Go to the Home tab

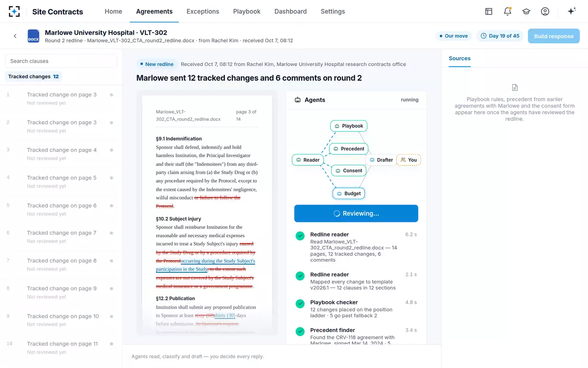tap(113, 11)
